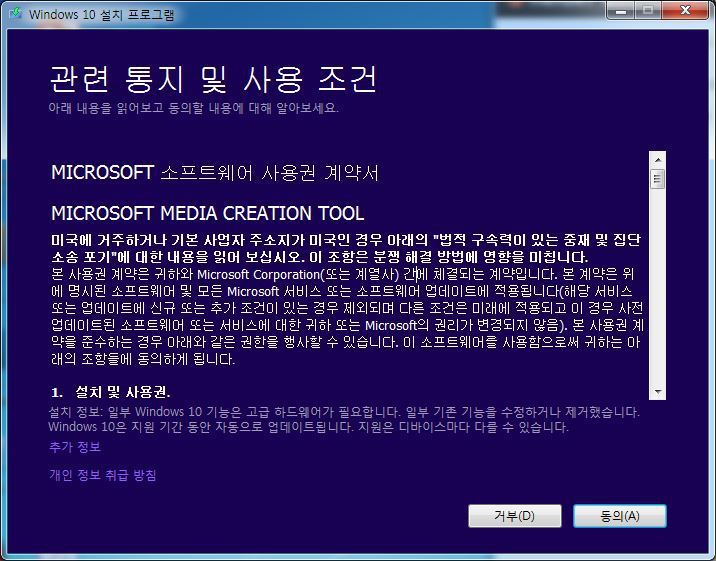Click the 설치 정보 notice text
Screen dimensions: 716x561
tap(344, 419)
